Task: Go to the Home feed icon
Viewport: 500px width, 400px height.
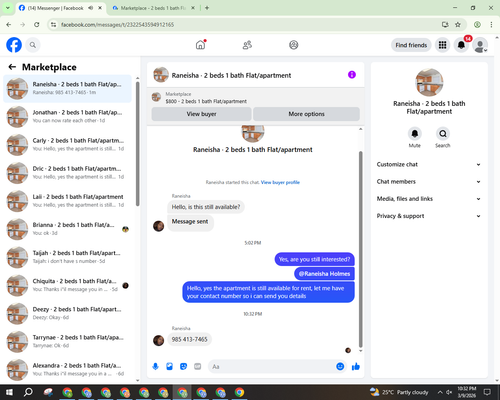Action: tap(201, 45)
